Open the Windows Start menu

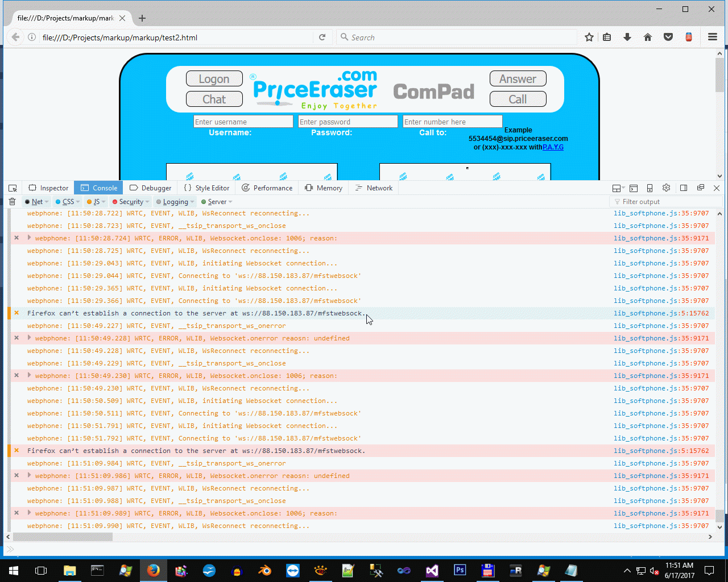coord(14,570)
